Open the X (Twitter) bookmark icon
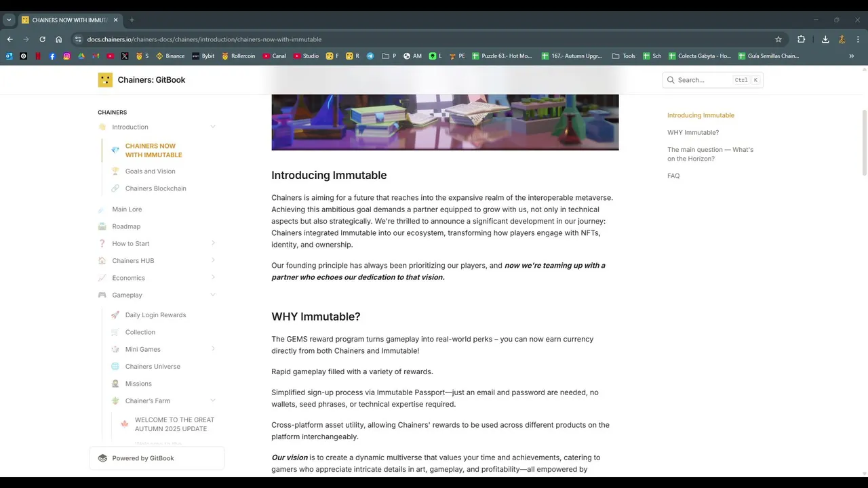The image size is (868, 488). point(125,56)
